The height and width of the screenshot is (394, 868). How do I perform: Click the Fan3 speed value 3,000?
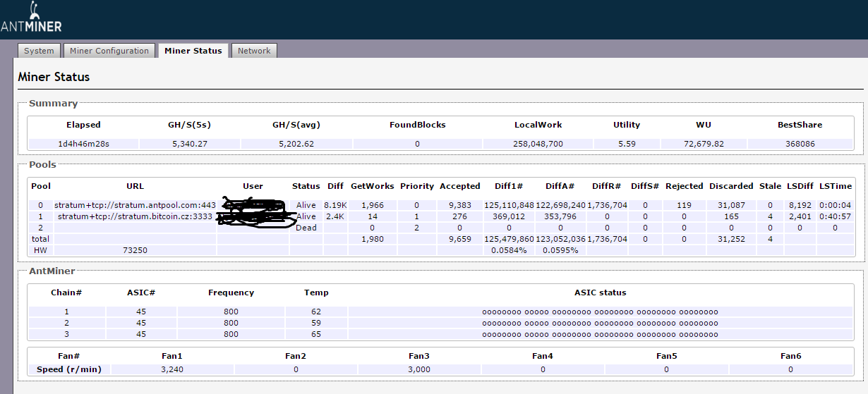[x=419, y=369]
